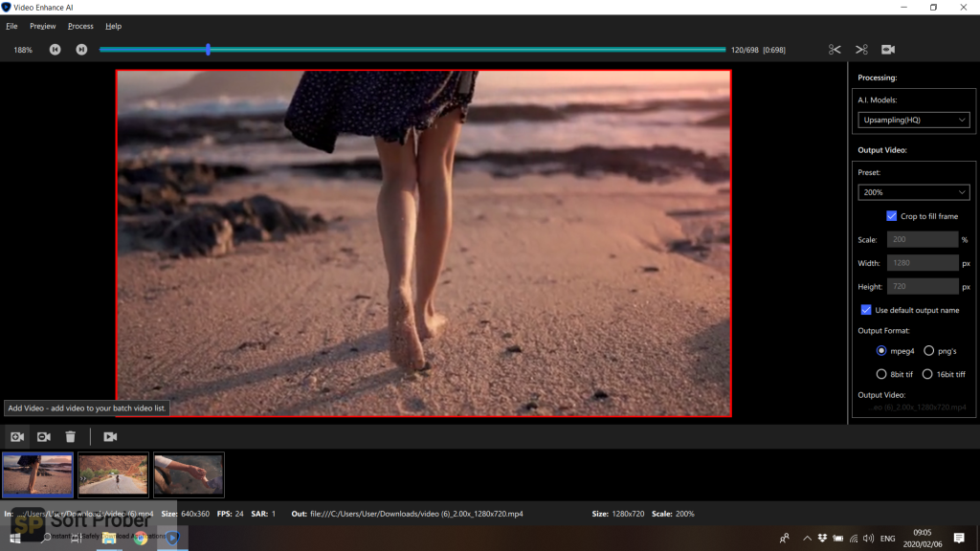The image size is (980, 551).
Task: Select the png's output format
Action: point(928,351)
